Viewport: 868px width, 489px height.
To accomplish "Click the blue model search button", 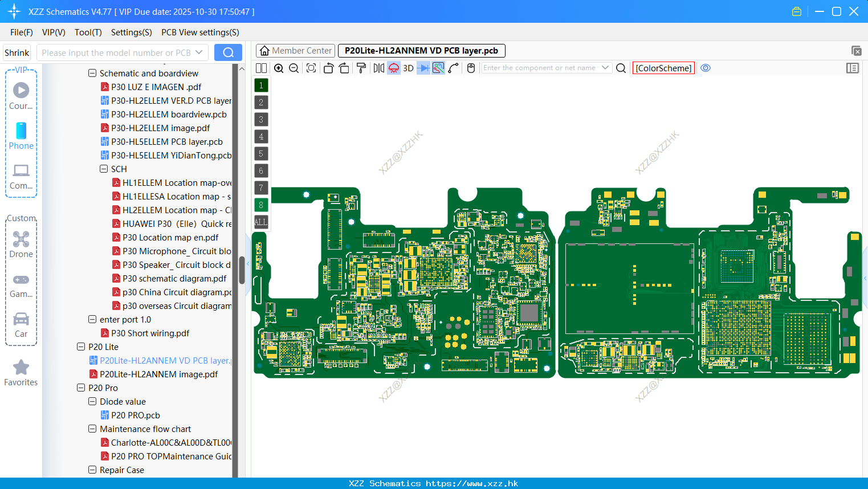I will click(x=228, y=52).
